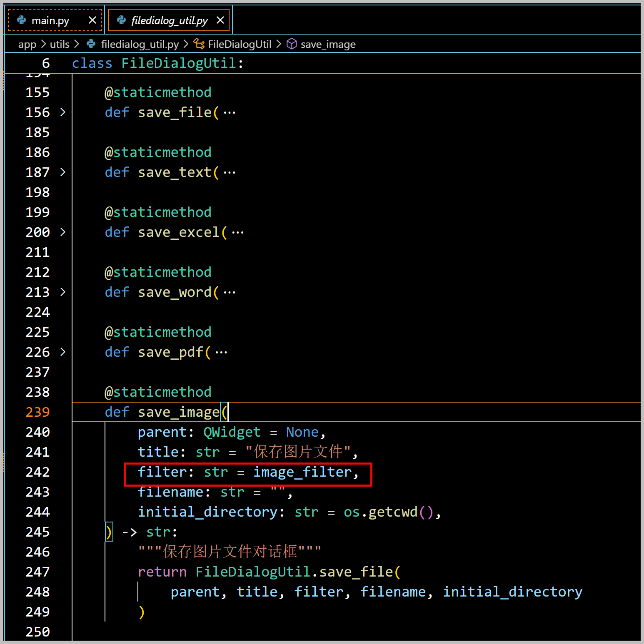Expand folded save_text method at line 187

point(63,172)
